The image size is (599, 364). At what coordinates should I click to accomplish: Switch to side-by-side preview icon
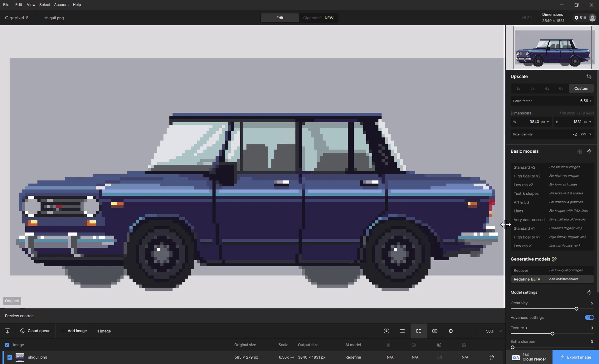click(435, 331)
